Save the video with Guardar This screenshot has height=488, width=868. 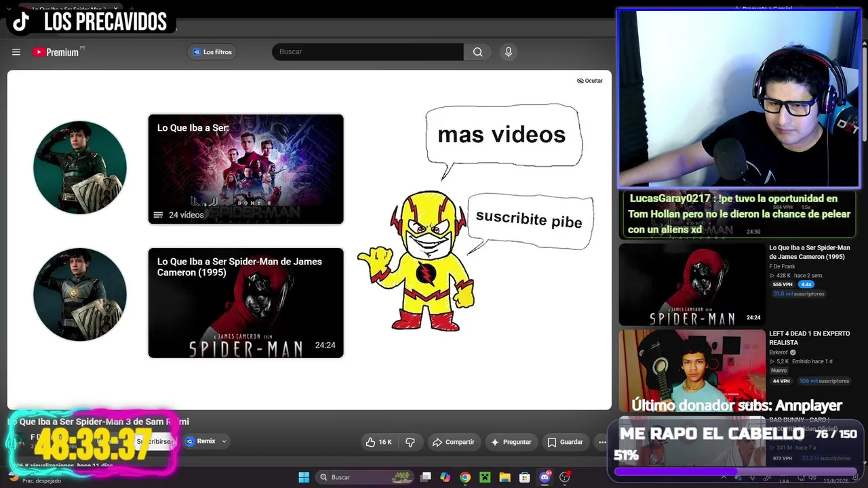(x=566, y=442)
